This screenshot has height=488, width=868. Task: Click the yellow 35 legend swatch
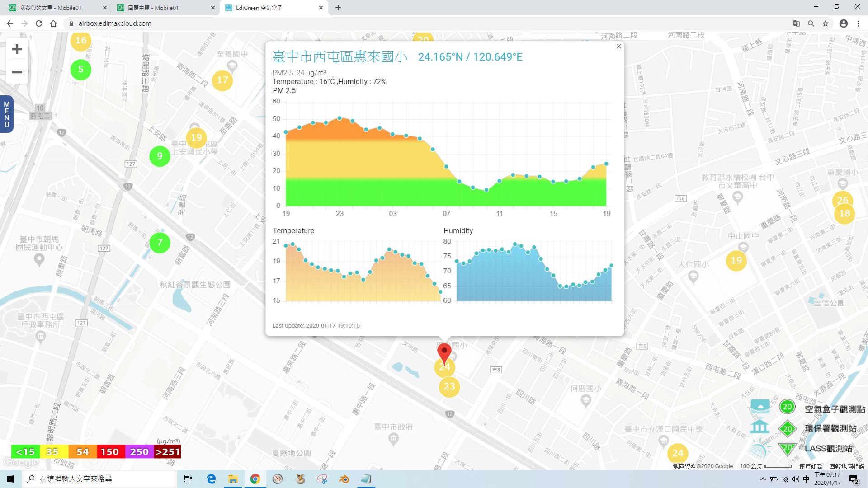[54, 452]
